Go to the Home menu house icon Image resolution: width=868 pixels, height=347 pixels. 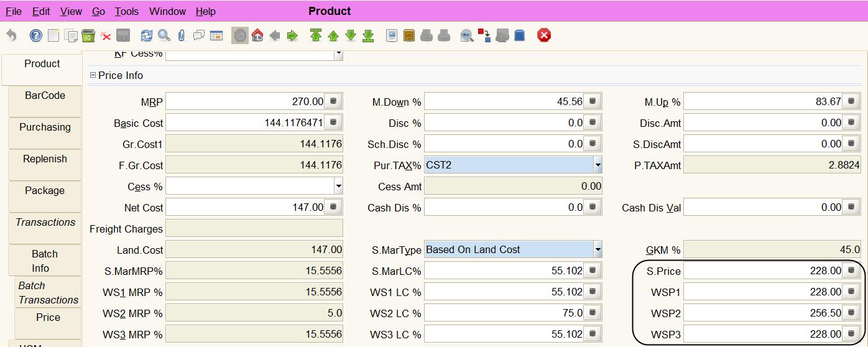pyautogui.click(x=257, y=35)
